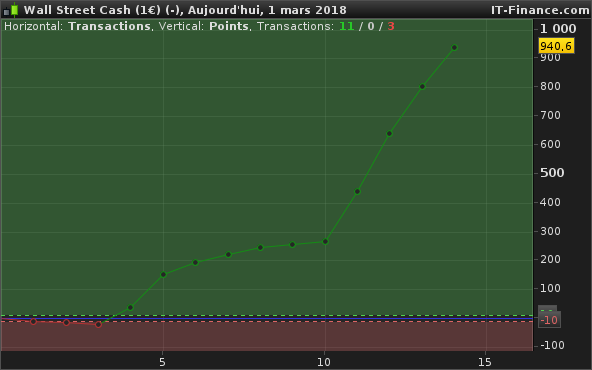Viewport: 592px width, 370px height.
Task: Click the candlestick icon in title bar
Action: point(11,10)
